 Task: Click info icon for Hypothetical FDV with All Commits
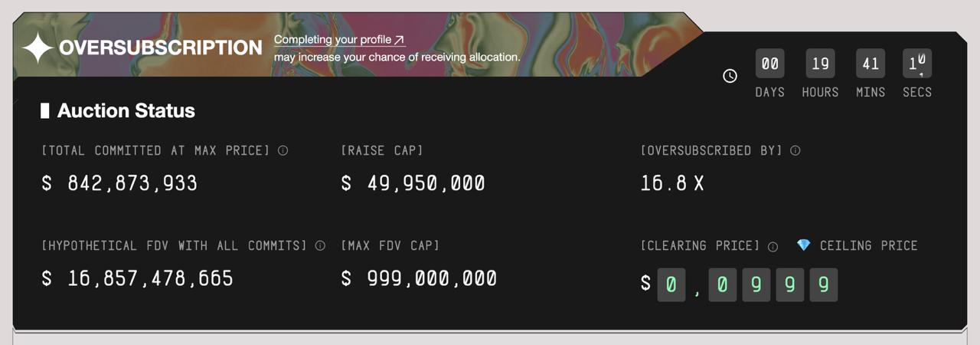(x=320, y=246)
